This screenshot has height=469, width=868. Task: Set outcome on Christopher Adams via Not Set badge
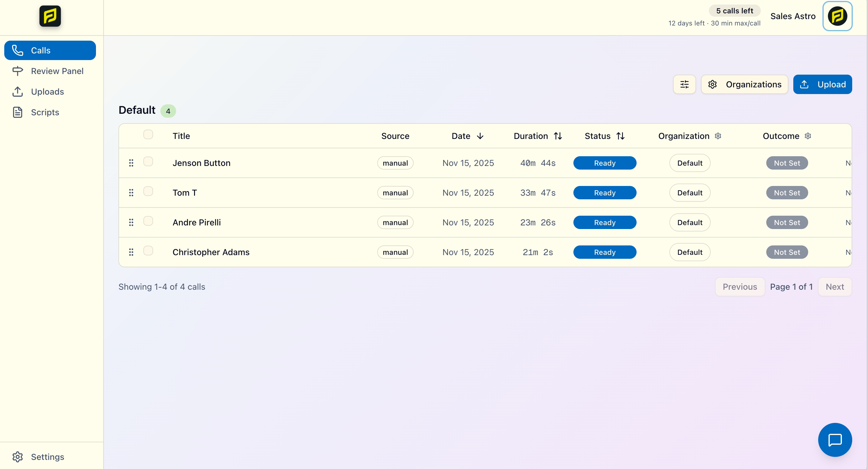pos(787,252)
